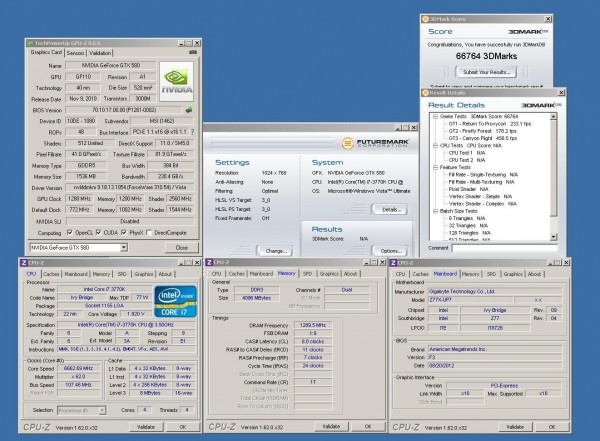Click the Result Details title bar icon
This screenshot has width=600, height=441.
[425, 93]
